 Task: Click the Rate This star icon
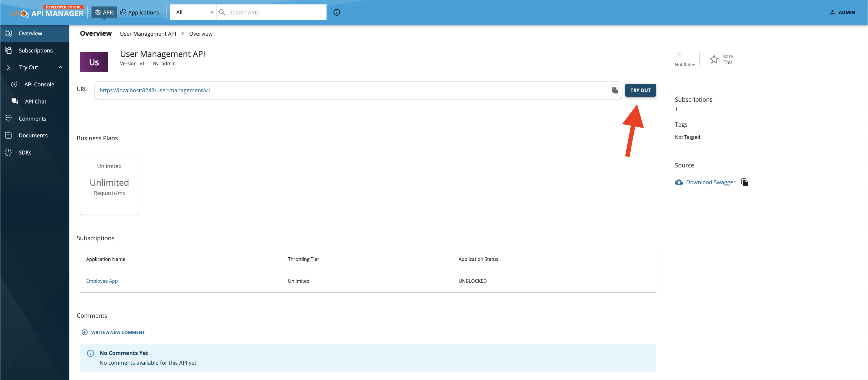[x=714, y=59]
